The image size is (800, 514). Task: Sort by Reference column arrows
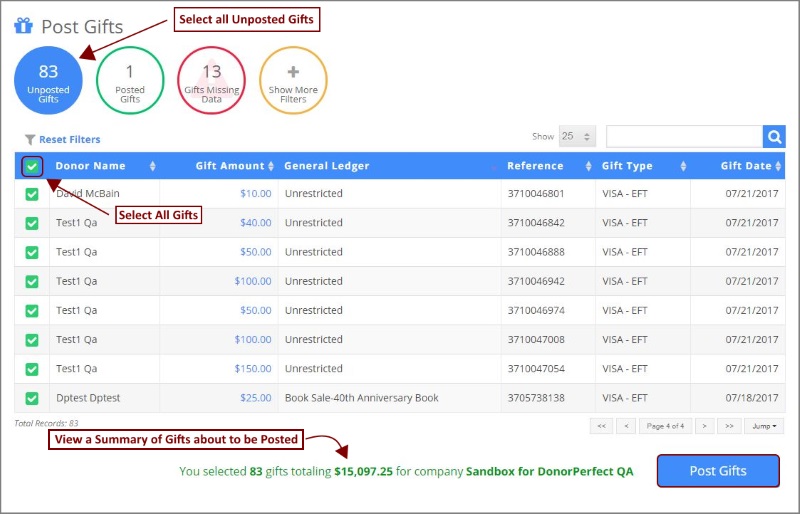point(588,166)
